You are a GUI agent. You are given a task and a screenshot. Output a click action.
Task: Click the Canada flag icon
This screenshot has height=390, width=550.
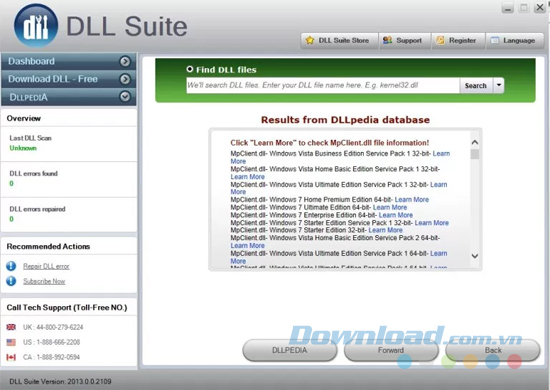click(x=11, y=357)
